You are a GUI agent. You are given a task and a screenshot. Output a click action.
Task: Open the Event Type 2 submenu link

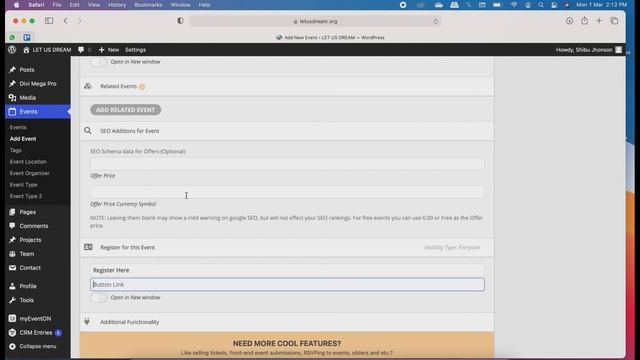26,196
